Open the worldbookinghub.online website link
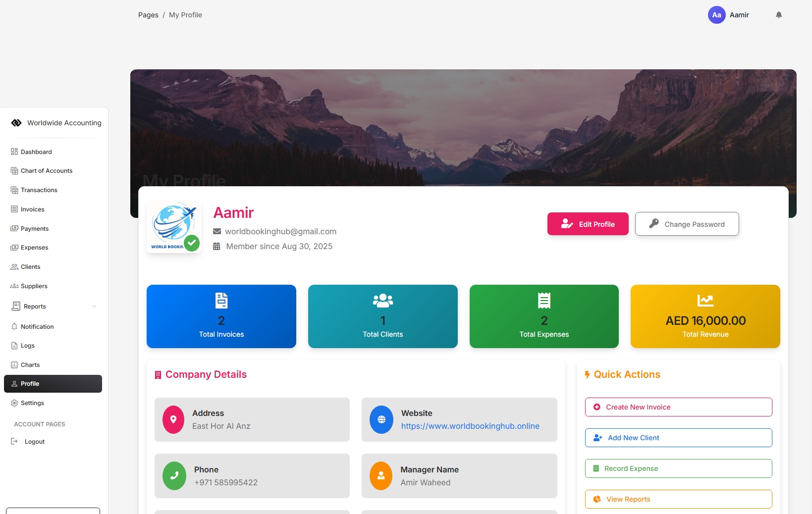The height and width of the screenshot is (514, 812). click(470, 426)
